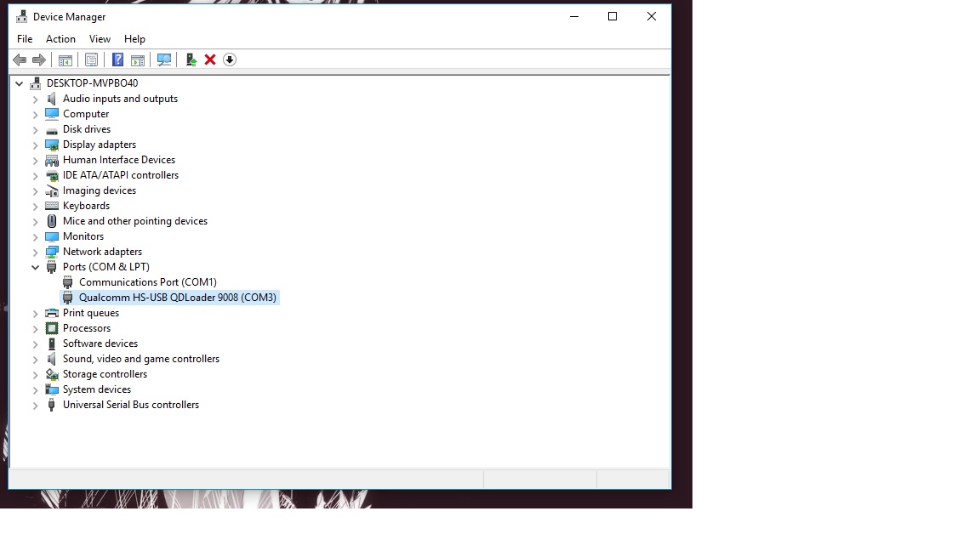Viewport: 980px width, 551px height.
Task: Open the File menu
Action: pos(25,39)
